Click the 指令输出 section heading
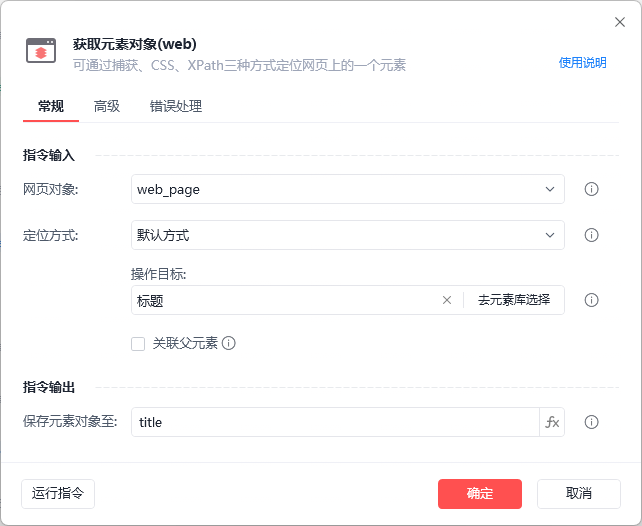 point(49,387)
